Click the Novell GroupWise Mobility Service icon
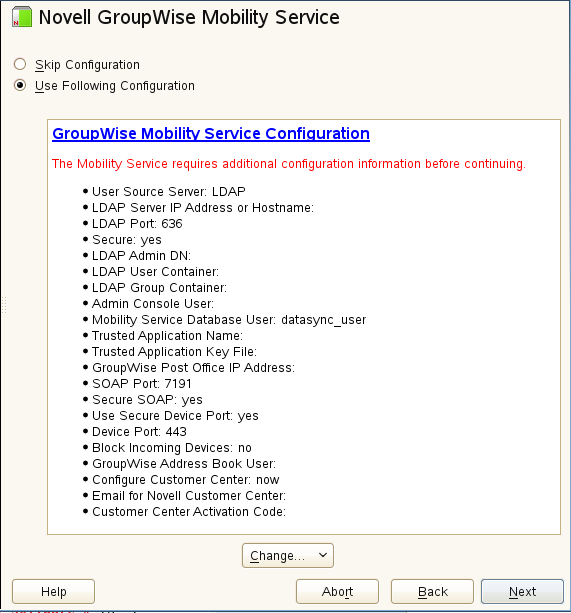The image size is (571, 613). (22, 18)
